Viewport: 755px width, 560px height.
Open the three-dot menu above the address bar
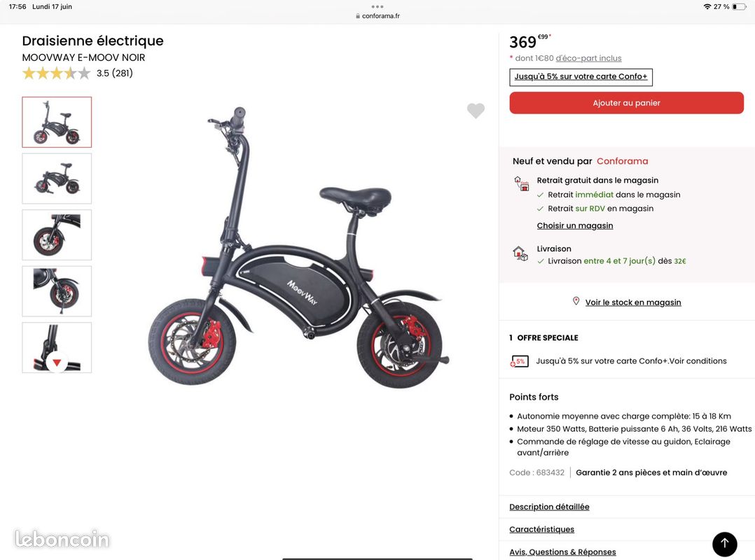pyautogui.click(x=377, y=7)
